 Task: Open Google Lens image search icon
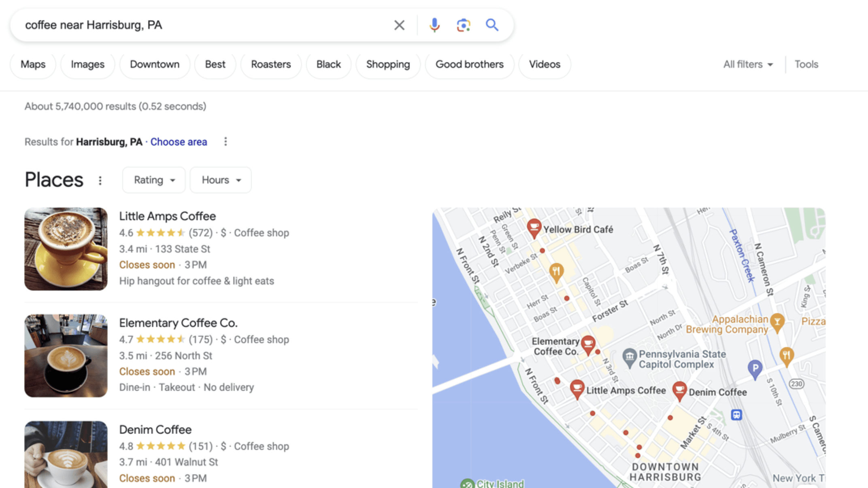click(x=463, y=25)
